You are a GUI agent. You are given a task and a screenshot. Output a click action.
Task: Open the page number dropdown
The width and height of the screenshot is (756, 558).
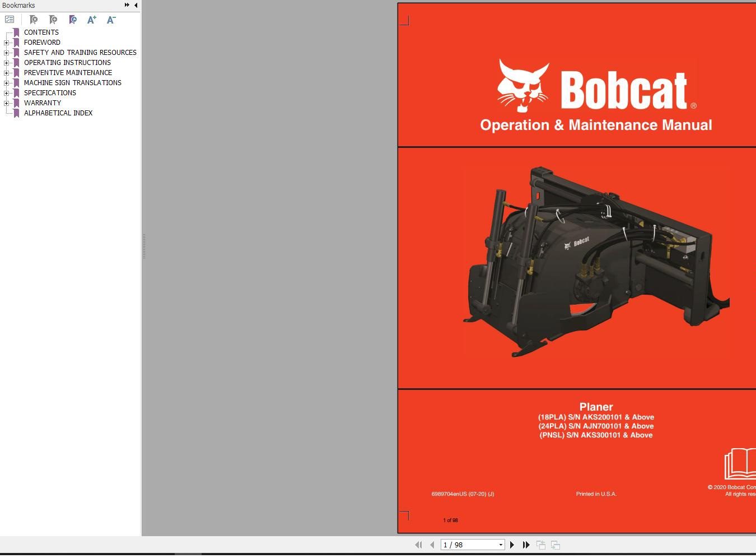coord(500,545)
